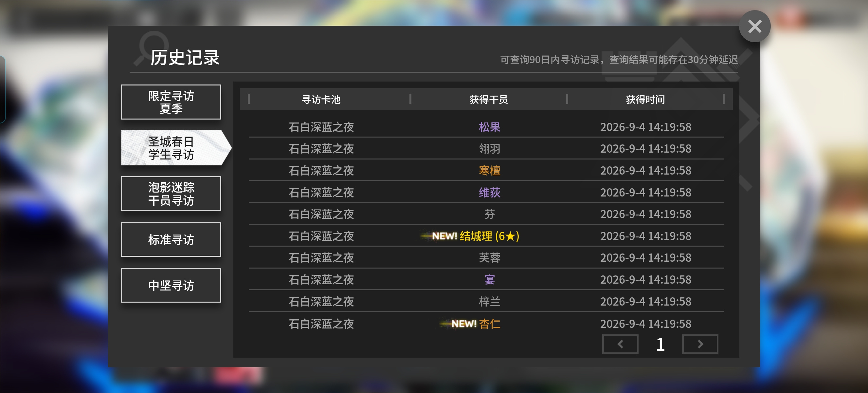Select operator 寒檀 in the records

[x=490, y=171]
